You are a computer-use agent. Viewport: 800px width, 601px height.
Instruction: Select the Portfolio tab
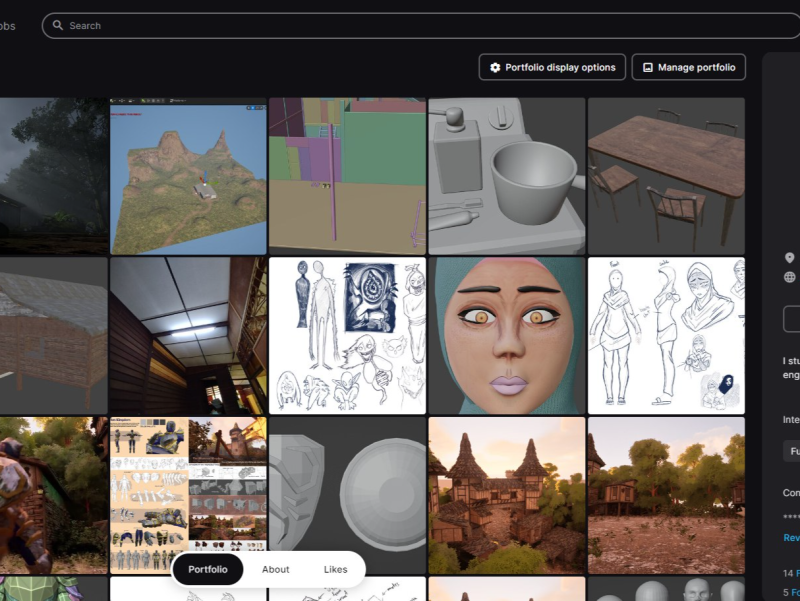tap(208, 569)
